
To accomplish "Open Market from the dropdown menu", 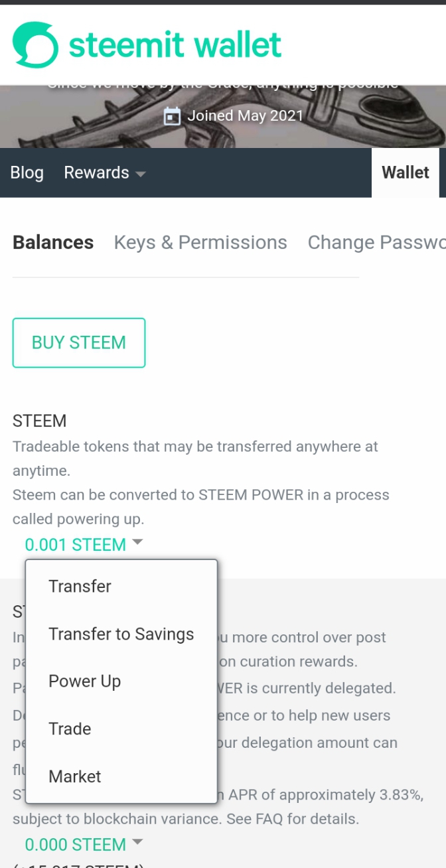I will pos(74,776).
